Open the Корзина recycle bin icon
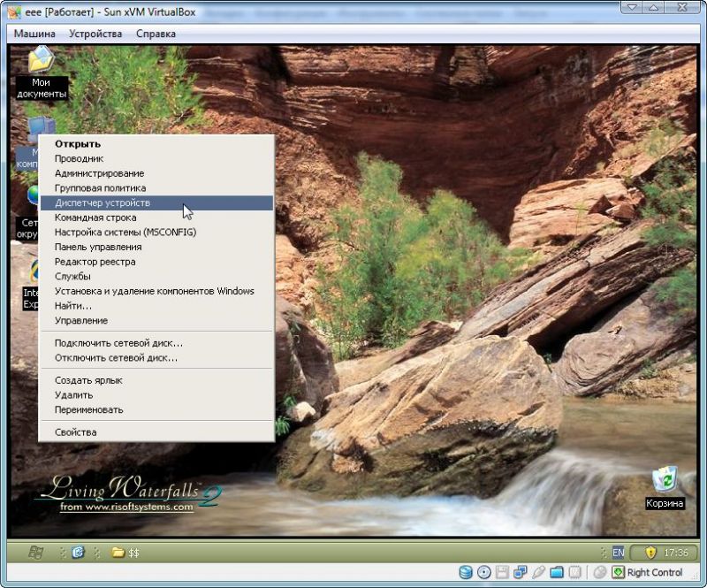 click(x=664, y=482)
